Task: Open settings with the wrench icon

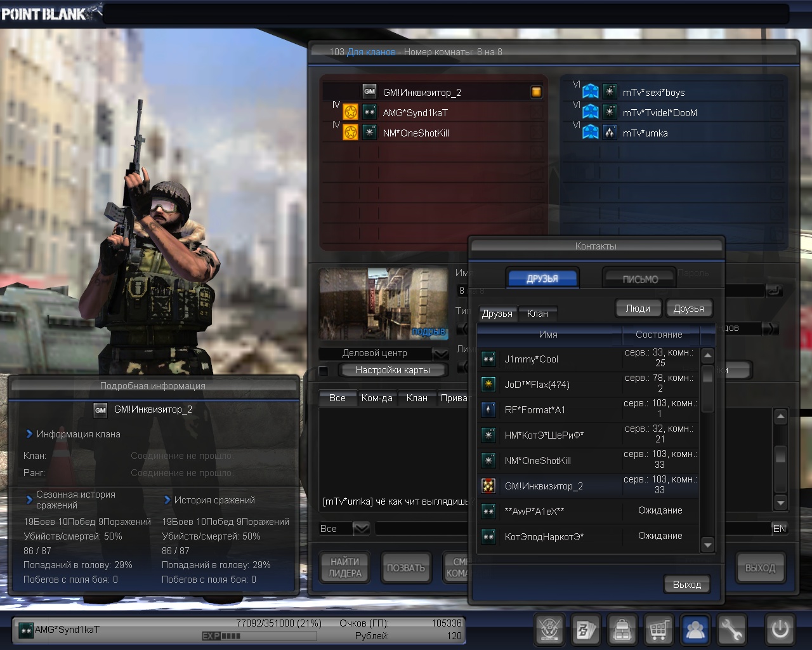Action: click(732, 630)
